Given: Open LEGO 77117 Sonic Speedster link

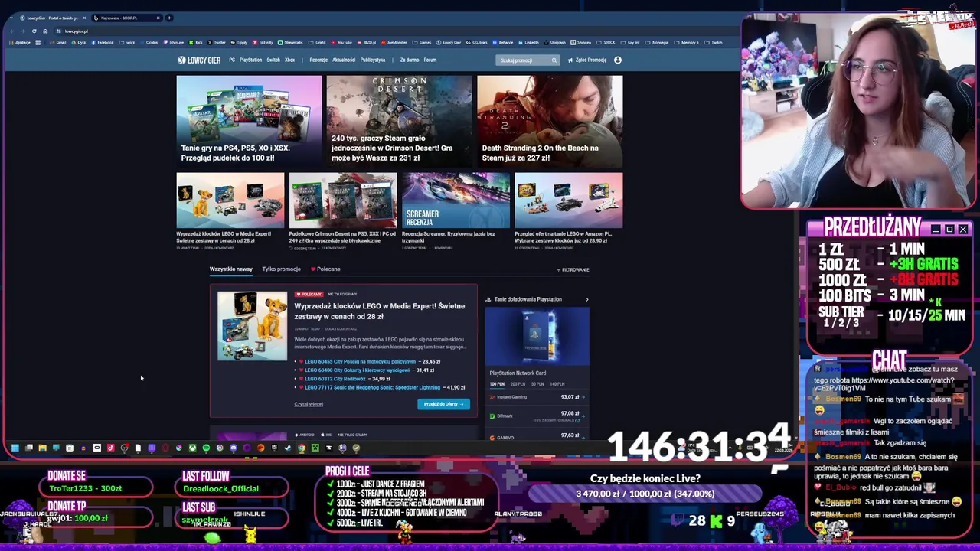Looking at the screenshot, I should (372, 387).
